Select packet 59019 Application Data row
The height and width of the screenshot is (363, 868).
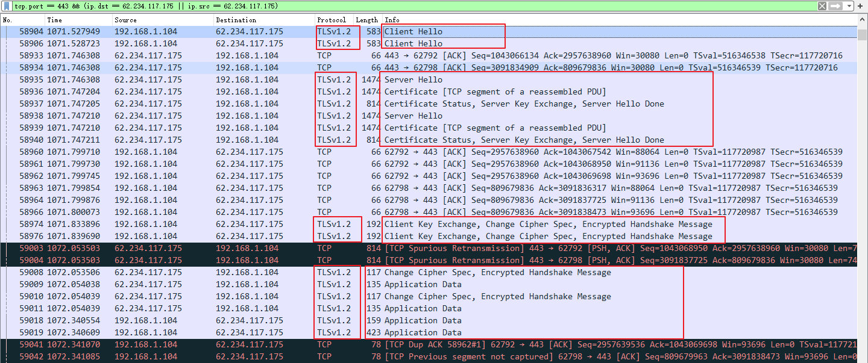(x=422, y=332)
